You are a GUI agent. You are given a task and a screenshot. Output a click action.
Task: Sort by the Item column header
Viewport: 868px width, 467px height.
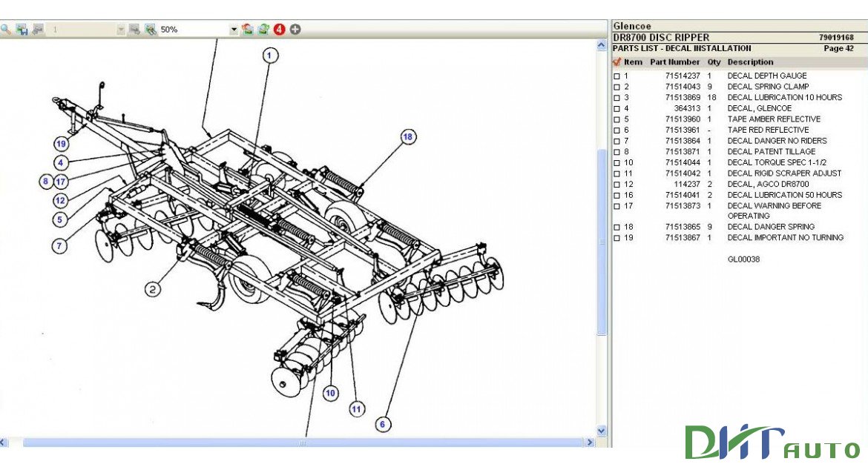[633, 62]
